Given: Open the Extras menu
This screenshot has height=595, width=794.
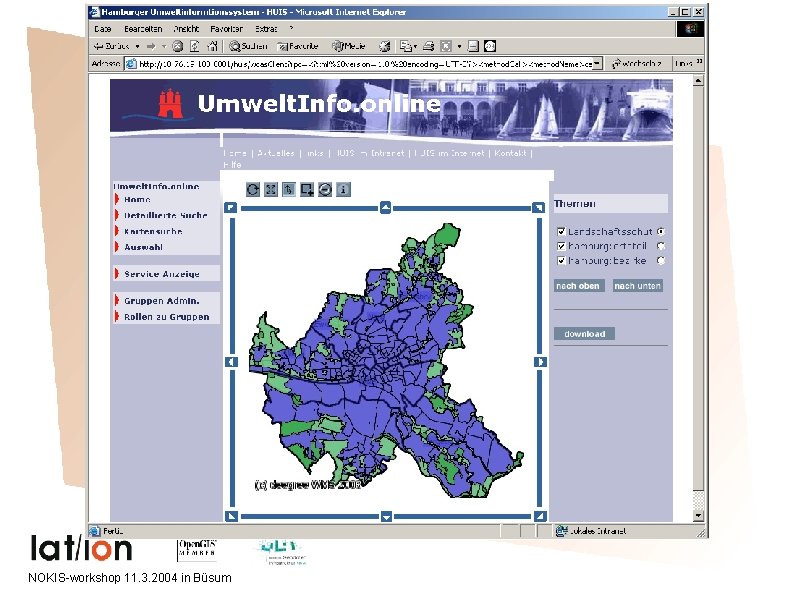Looking at the screenshot, I should (x=266, y=29).
